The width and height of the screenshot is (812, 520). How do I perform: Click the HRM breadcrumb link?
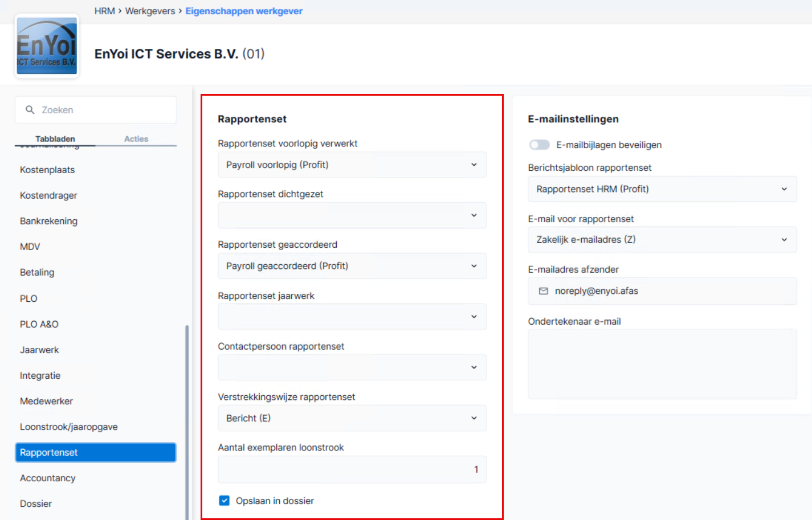tap(105, 11)
